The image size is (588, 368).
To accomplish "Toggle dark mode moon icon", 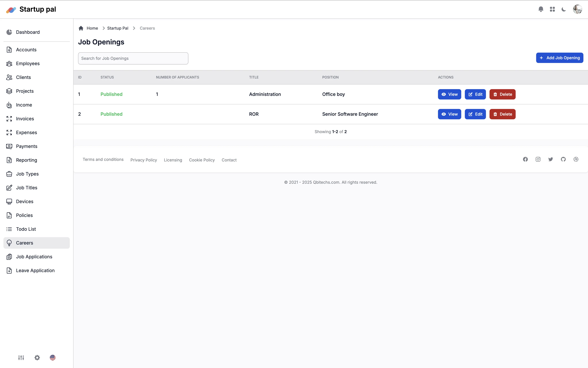I will (x=564, y=9).
